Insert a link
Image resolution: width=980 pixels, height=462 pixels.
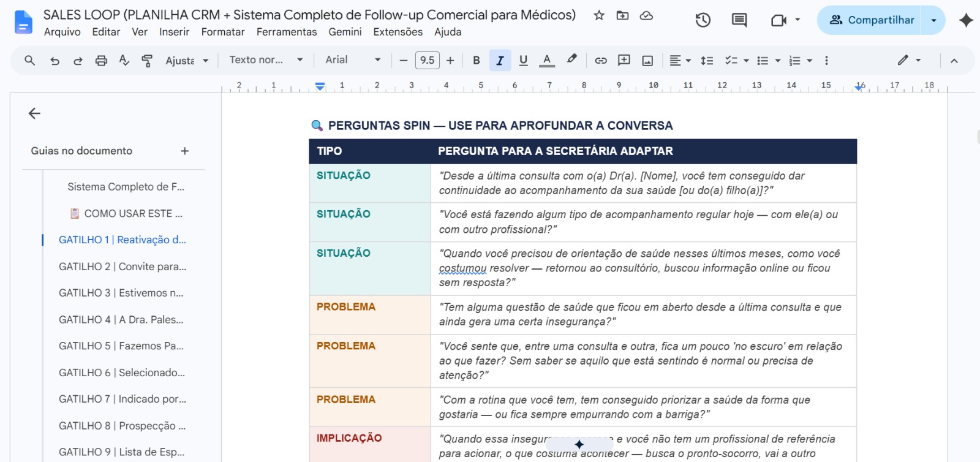[x=601, y=60]
